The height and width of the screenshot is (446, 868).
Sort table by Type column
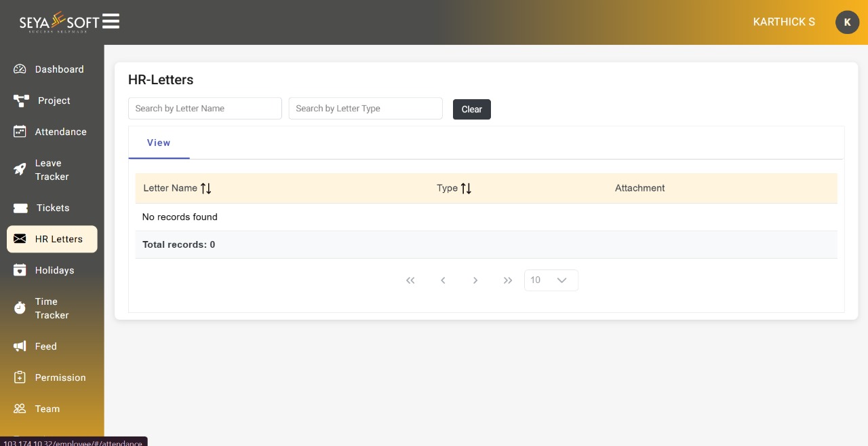coord(466,188)
